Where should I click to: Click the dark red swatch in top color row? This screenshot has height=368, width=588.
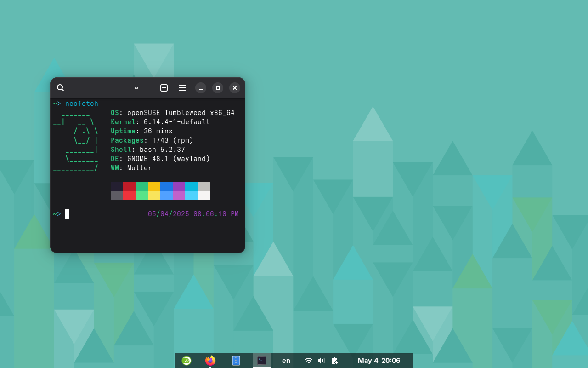[x=129, y=186]
